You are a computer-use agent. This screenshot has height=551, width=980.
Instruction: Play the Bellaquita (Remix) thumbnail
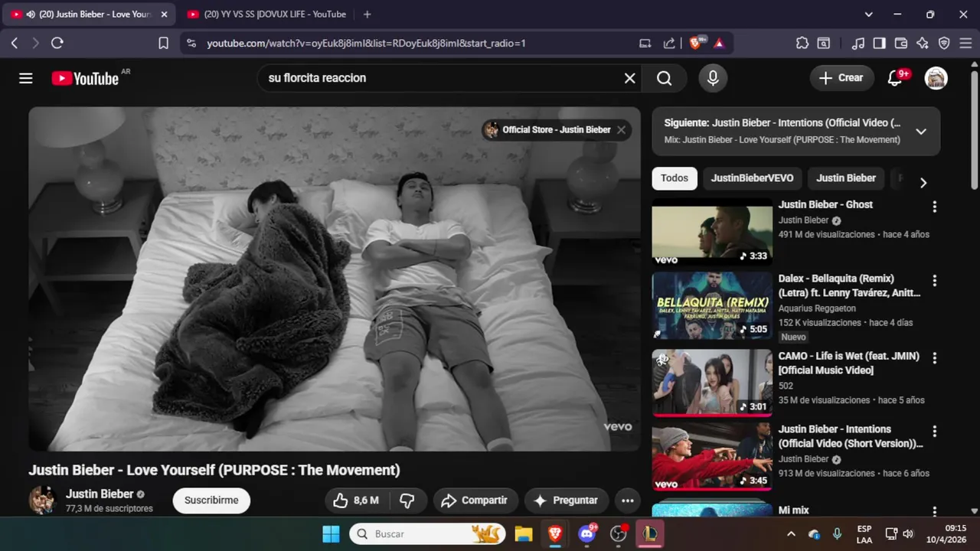[712, 306]
